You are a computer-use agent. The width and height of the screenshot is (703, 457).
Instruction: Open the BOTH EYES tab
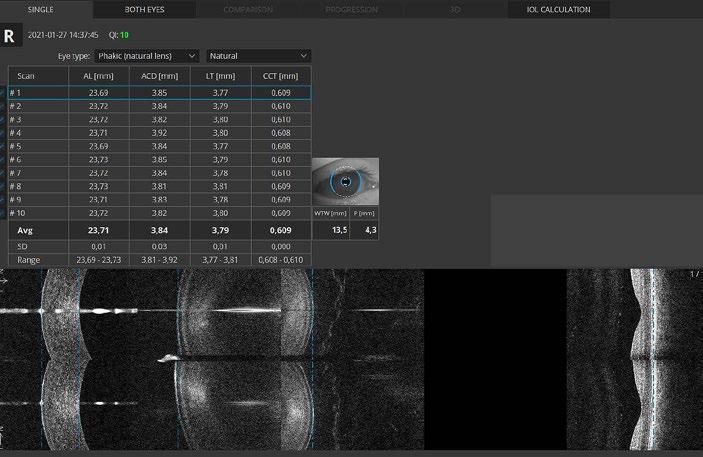(x=144, y=9)
